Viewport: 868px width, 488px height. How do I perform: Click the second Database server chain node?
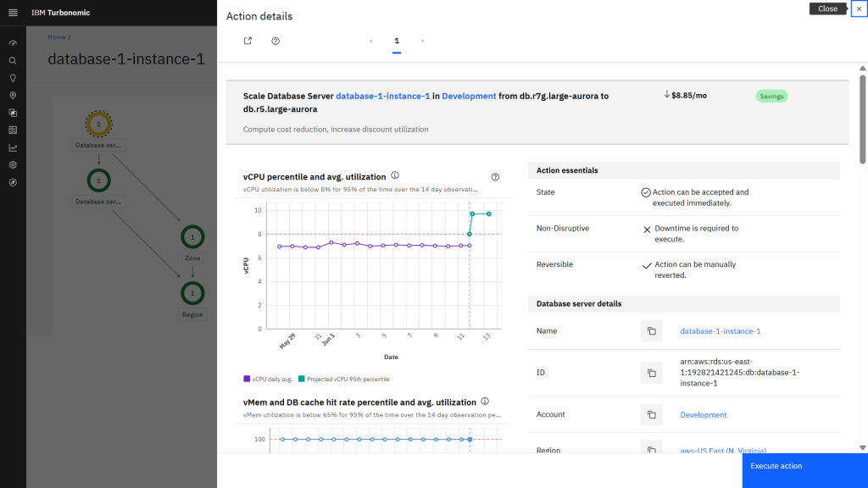click(98, 180)
